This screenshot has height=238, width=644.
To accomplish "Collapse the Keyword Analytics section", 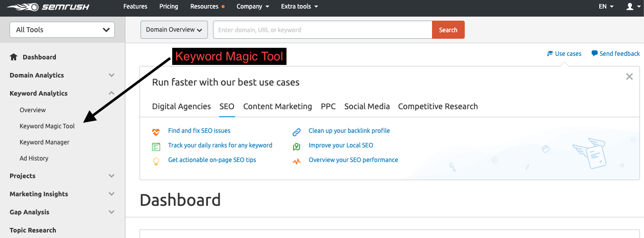I will point(111,93).
